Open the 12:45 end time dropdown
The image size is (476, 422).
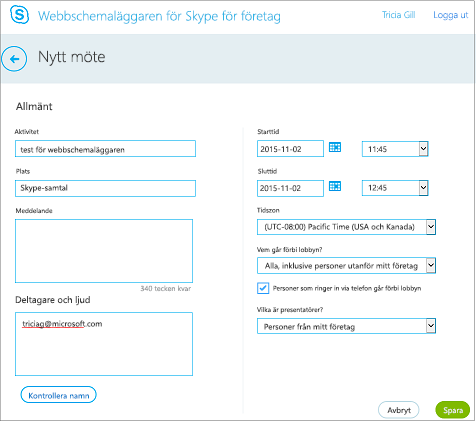(x=395, y=188)
